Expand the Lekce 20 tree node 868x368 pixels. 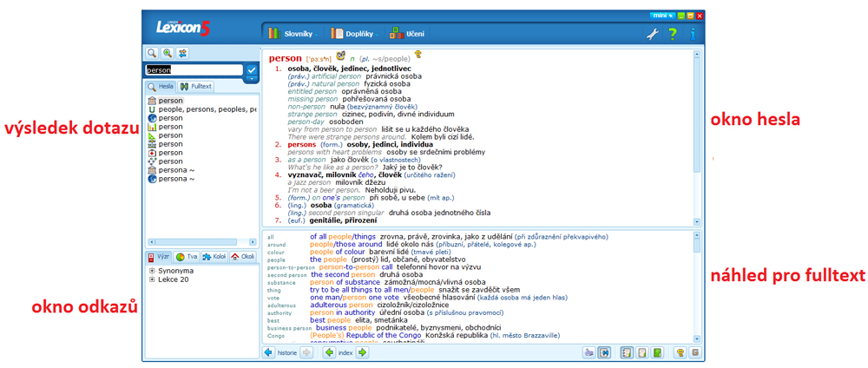[x=152, y=279]
